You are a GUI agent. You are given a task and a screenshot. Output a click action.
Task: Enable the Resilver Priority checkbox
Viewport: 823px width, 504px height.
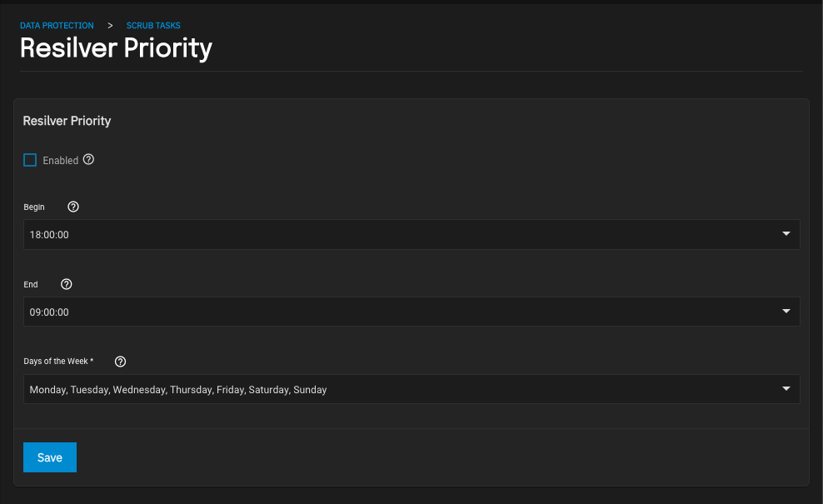tap(30, 160)
